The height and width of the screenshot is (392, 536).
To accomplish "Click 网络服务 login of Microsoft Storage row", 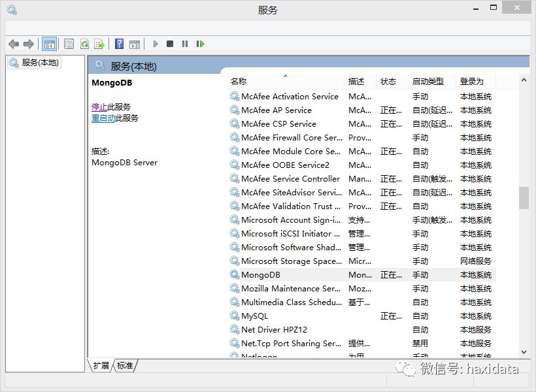I will pyautogui.click(x=475, y=261).
